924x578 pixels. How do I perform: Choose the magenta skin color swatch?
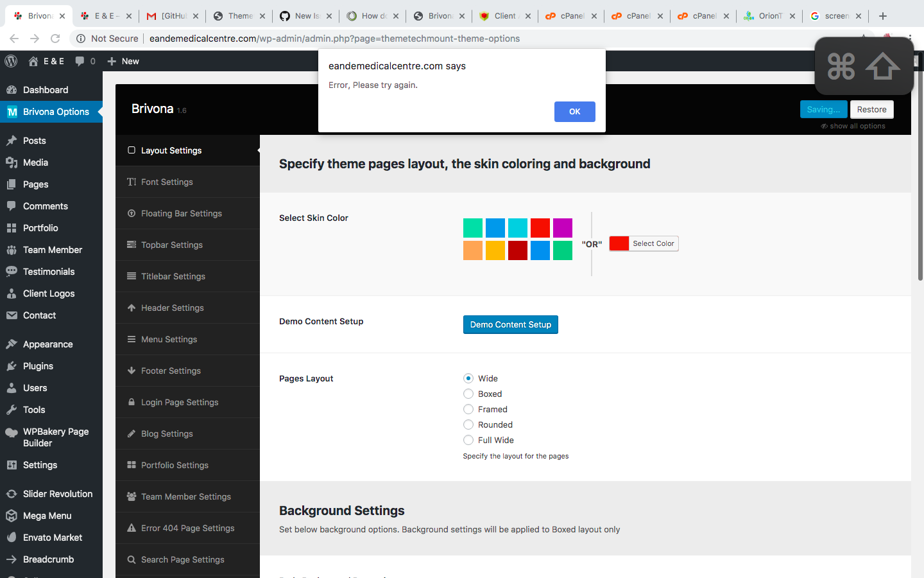[563, 228]
